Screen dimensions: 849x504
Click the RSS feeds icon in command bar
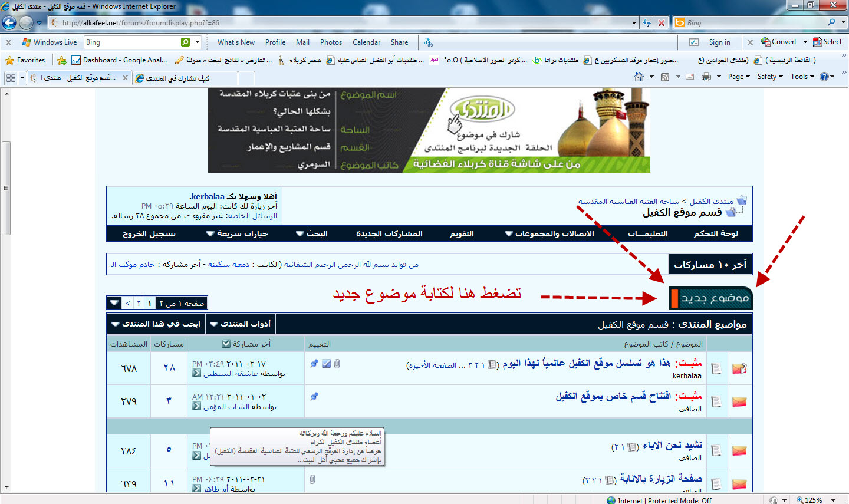(665, 77)
